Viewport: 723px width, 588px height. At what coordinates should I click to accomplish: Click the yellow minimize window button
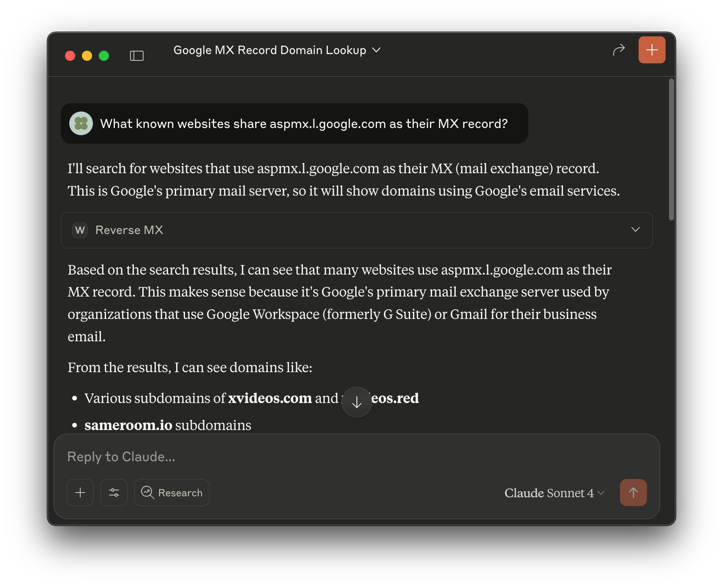(87, 56)
